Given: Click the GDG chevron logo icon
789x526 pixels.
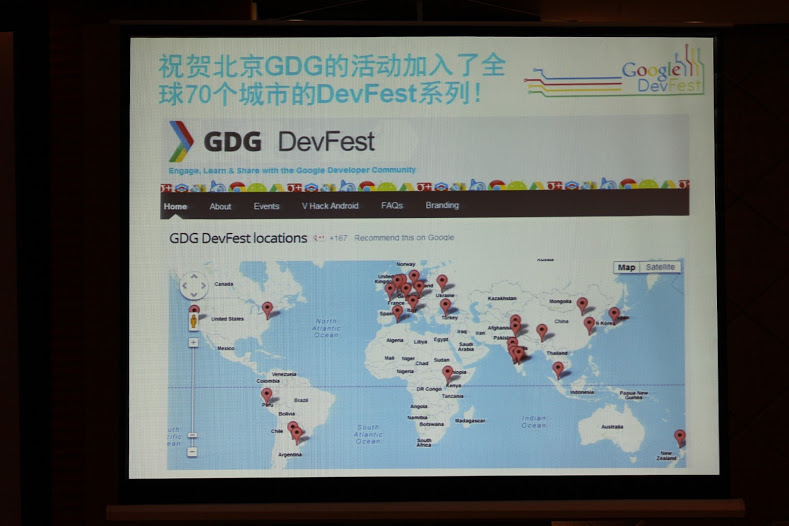Looking at the screenshot, I should click(x=180, y=141).
